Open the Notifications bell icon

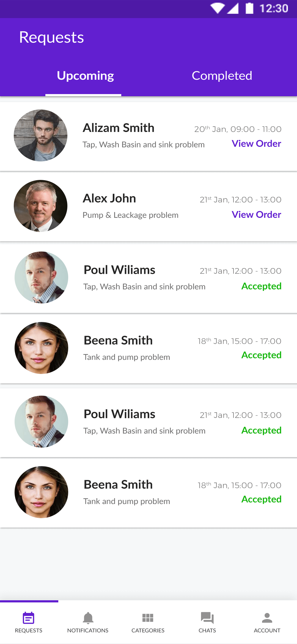(x=88, y=620)
